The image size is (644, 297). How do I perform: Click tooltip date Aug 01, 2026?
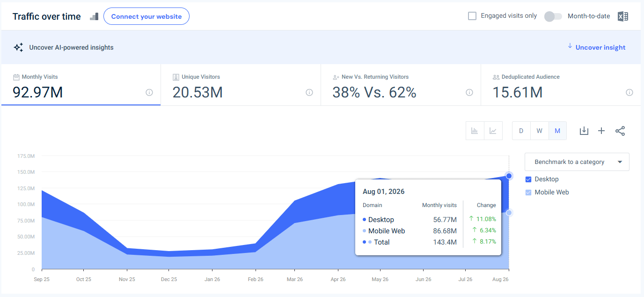[x=383, y=192]
